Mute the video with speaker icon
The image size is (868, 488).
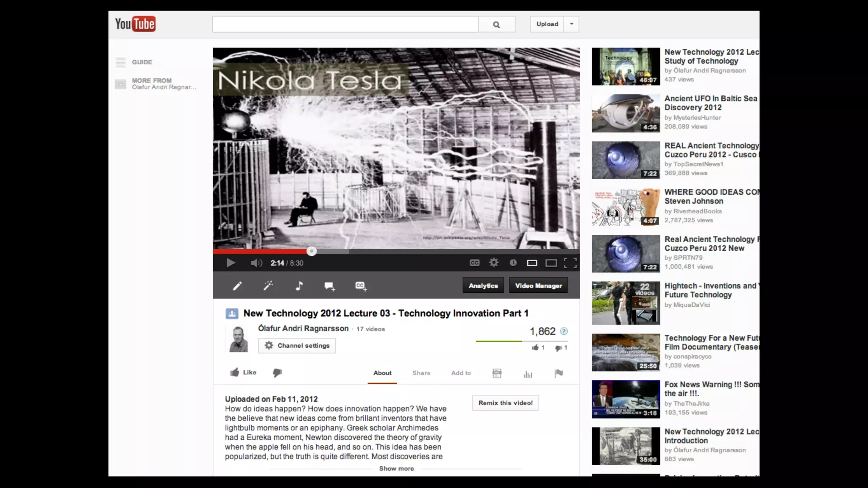(256, 263)
